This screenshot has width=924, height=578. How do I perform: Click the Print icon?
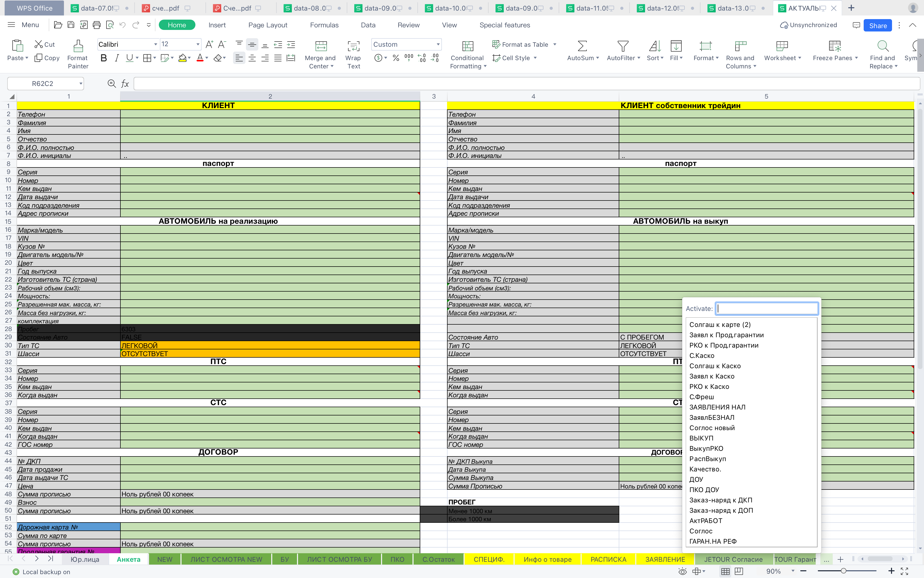click(97, 25)
